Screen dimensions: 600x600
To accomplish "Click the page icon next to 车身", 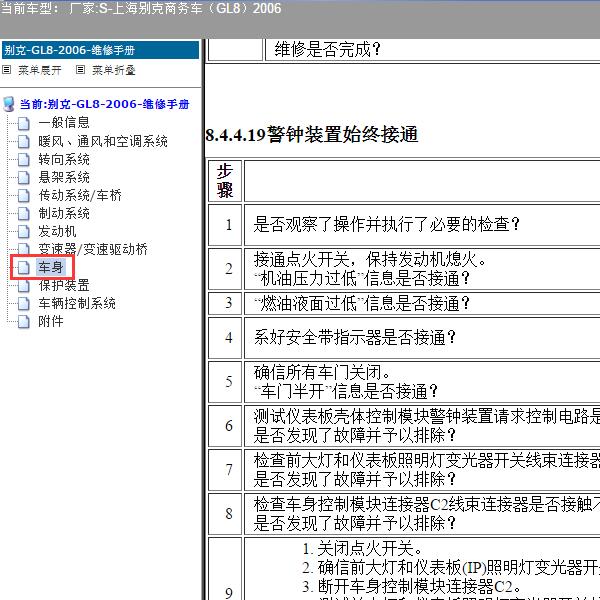I will pyautogui.click(x=23, y=267).
